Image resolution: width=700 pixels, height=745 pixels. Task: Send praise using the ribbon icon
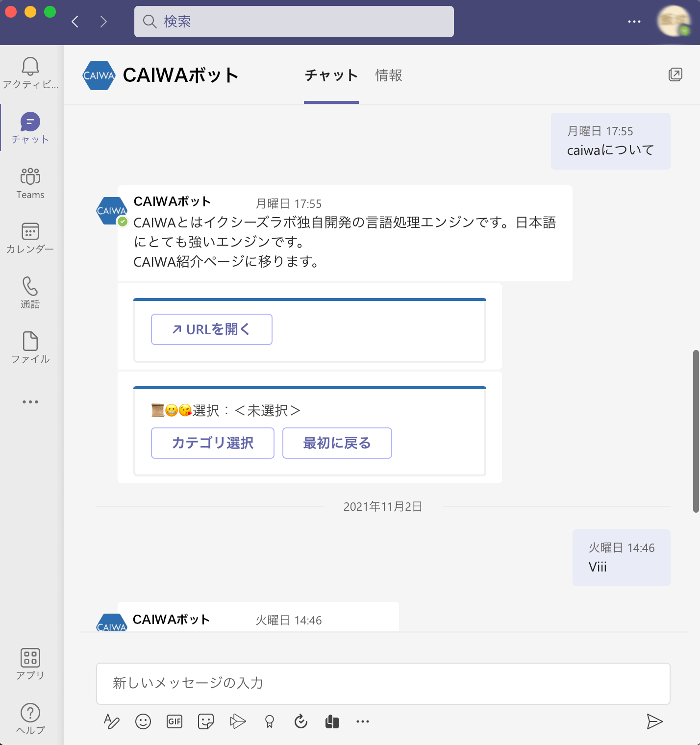(x=269, y=721)
